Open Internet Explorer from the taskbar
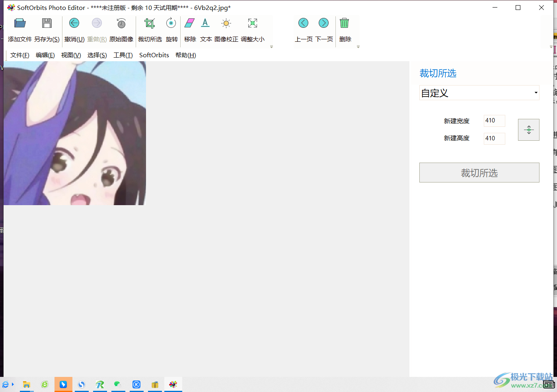 click(x=6, y=384)
